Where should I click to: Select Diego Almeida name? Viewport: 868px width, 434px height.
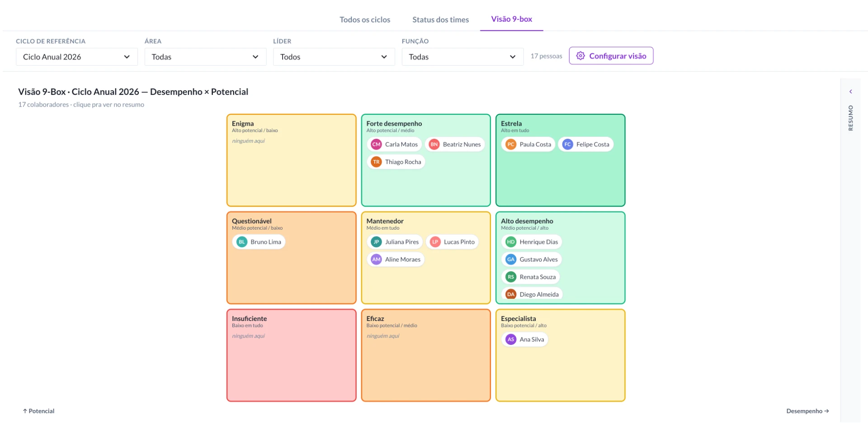point(539,294)
